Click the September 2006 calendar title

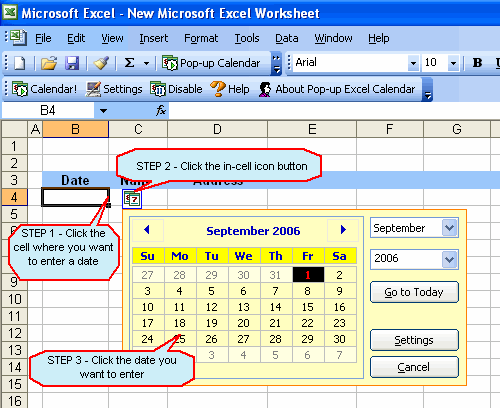pos(253,231)
